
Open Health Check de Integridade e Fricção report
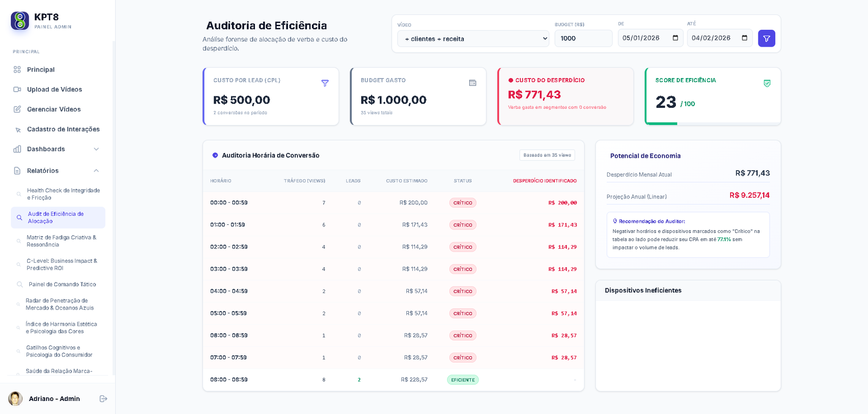pyautogui.click(x=63, y=194)
